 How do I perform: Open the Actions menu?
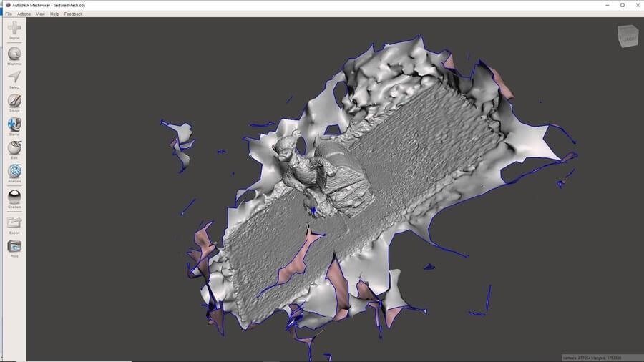coord(24,14)
